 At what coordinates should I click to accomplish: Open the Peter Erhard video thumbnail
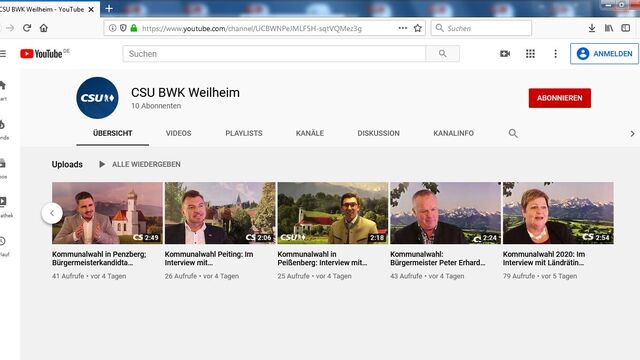click(x=445, y=213)
